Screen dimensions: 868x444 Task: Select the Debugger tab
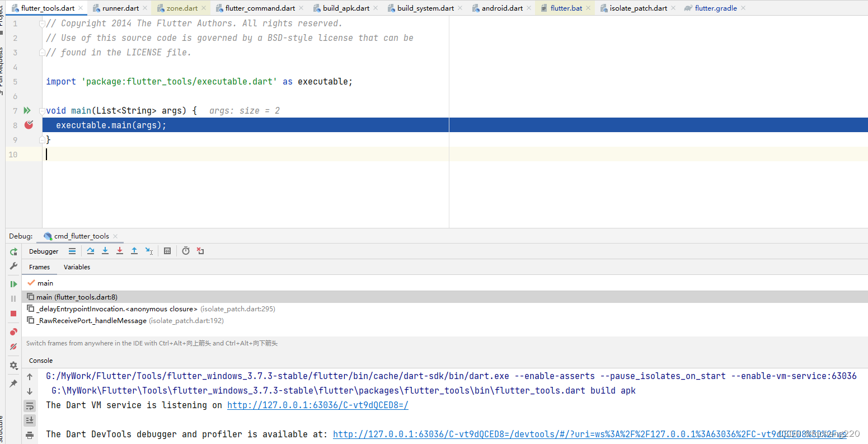point(44,251)
